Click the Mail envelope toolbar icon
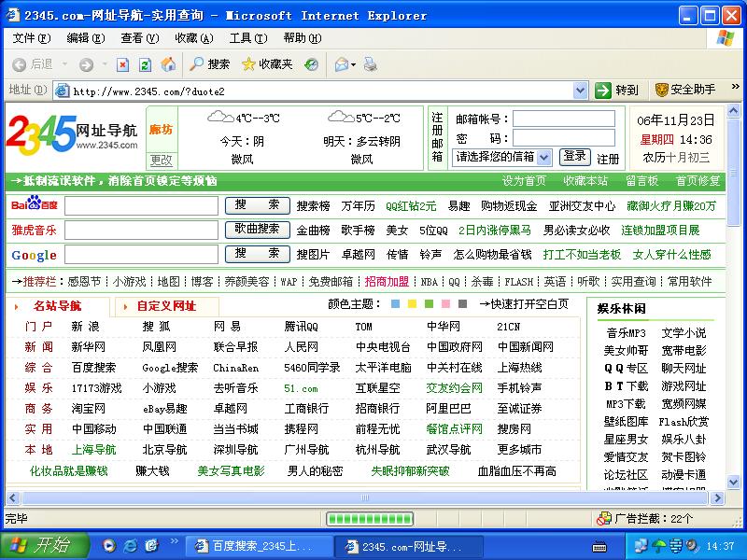This screenshot has height=560, width=747. click(x=341, y=64)
